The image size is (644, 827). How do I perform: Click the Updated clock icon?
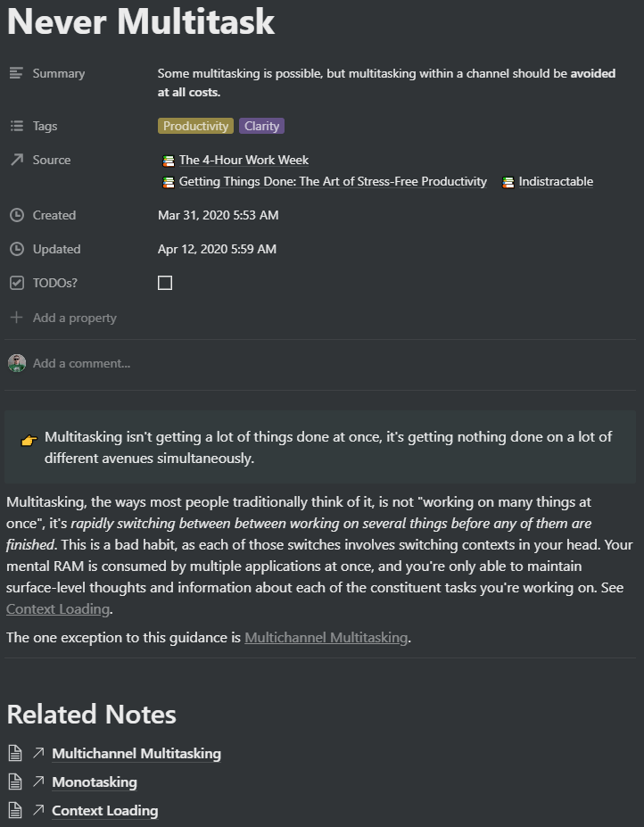(x=16, y=249)
